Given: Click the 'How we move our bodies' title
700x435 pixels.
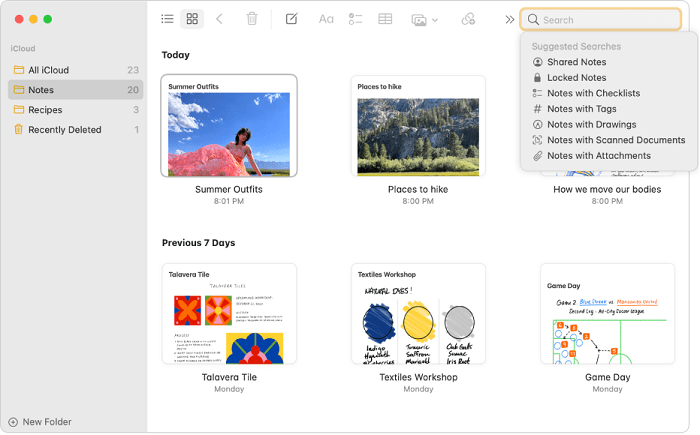Looking at the screenshot, I should 607,189.
